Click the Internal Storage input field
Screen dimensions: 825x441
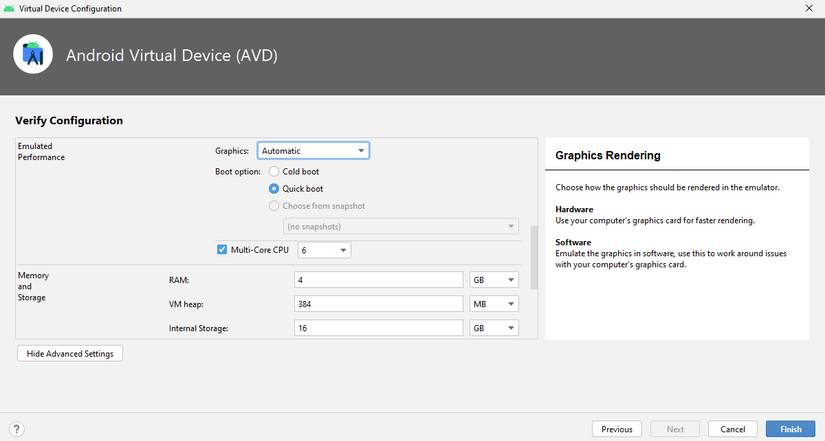tap(378, 328)
